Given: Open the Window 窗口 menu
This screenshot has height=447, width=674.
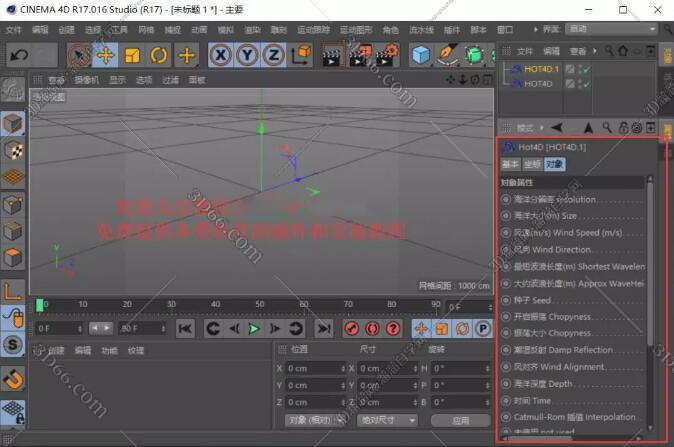Looking at the screenshot, I should (505, 30).
